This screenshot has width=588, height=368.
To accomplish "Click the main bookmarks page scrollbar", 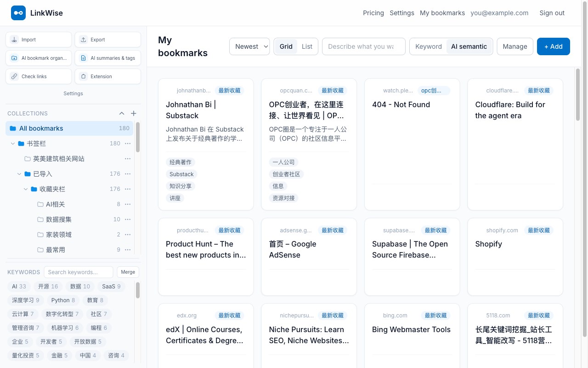I will pyautogui.click(x=578, y=95).
